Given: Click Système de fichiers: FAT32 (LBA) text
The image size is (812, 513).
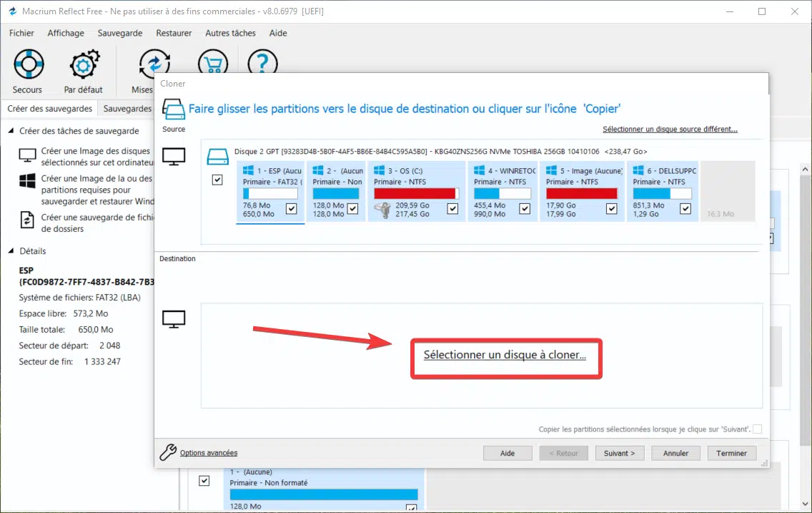Looking at the screenshot, I should coord(80,298).
